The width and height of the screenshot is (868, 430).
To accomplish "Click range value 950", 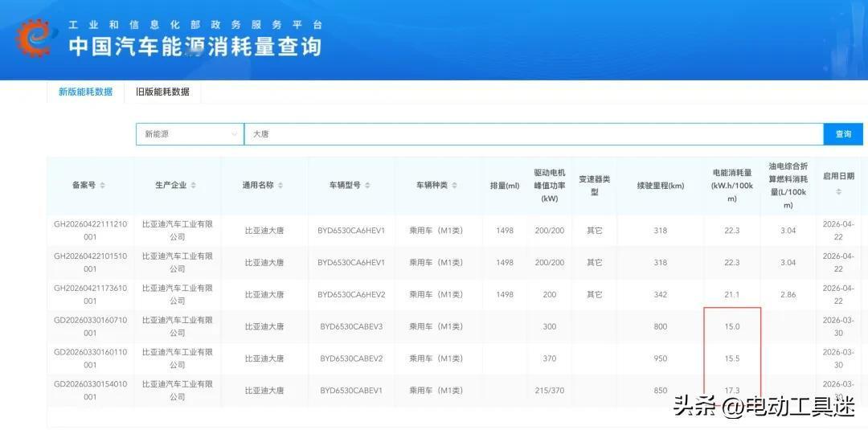I will (x=661, y=358).
